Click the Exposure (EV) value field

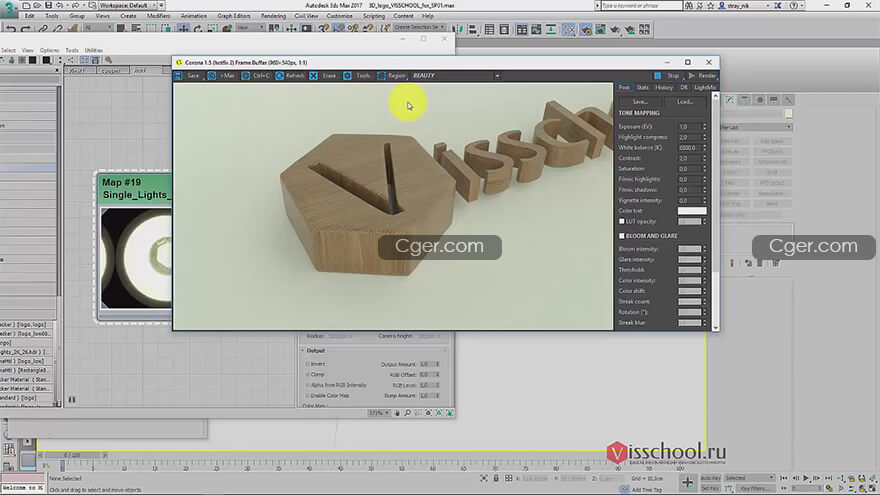(689, 127)
